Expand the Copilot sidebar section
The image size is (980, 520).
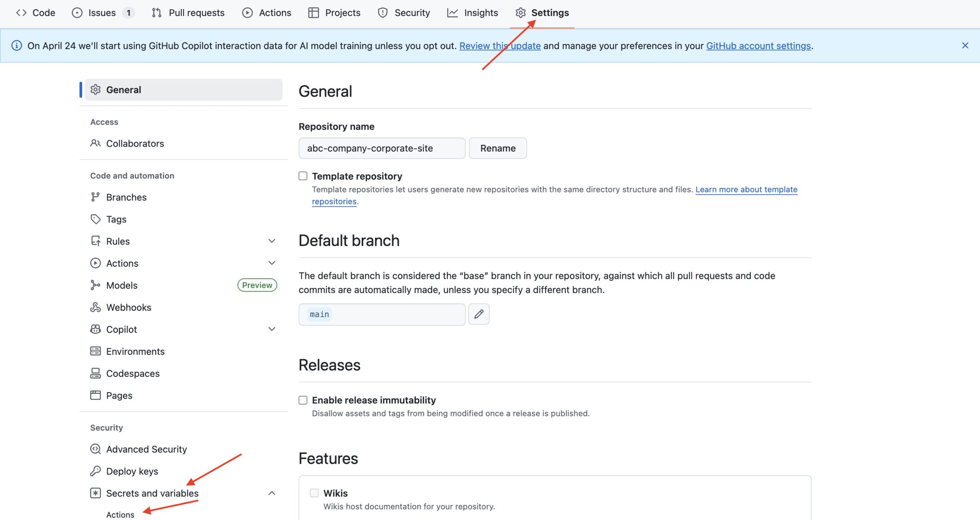[272, 329]
